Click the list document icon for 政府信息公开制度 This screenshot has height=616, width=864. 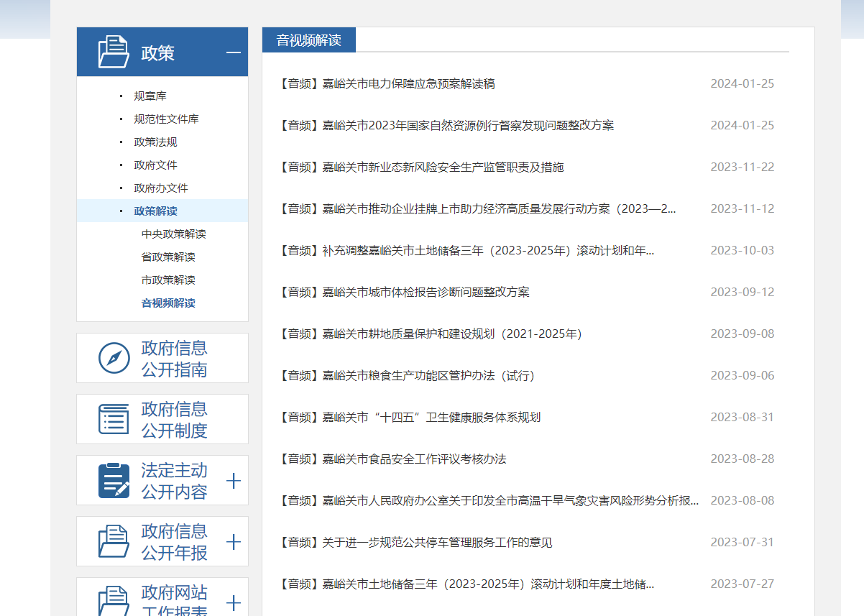tap(114, 419)
